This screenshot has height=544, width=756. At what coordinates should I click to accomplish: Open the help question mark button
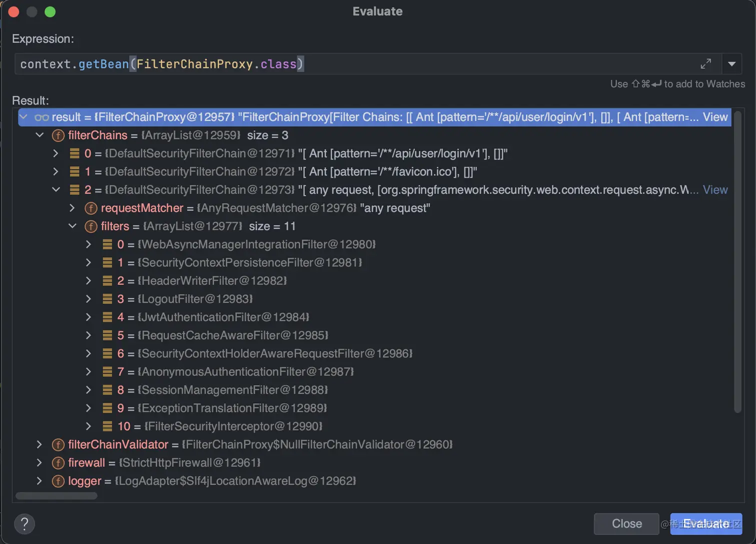24,524
